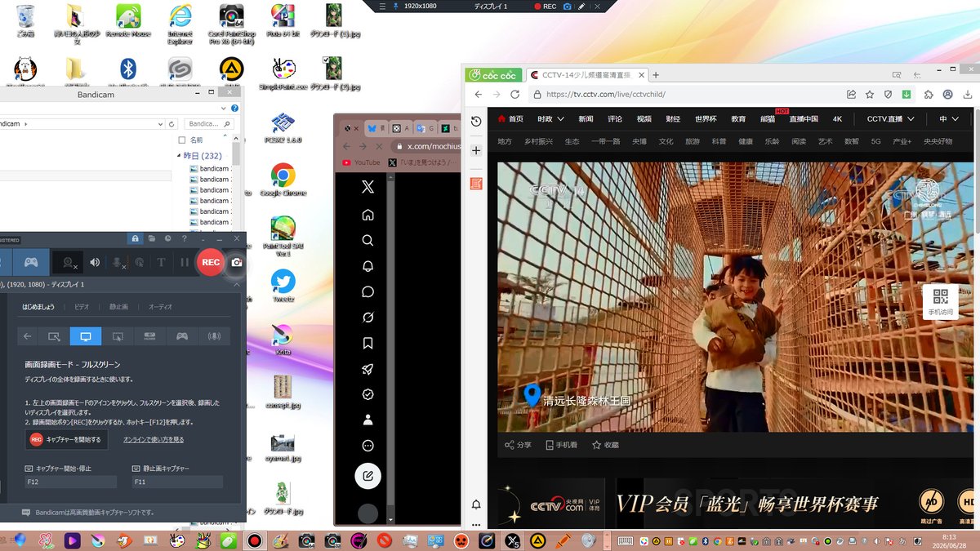Screen dimensions: 980x551
Task: Switch to the ビデオ tab in Bandicam
Action: point(82,307)
